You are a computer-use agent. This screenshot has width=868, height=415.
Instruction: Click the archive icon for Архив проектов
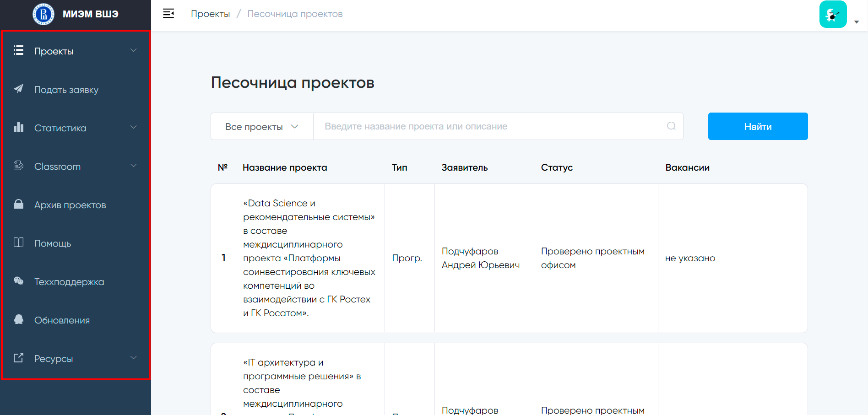pyautogui.click(x=18, y=204)
